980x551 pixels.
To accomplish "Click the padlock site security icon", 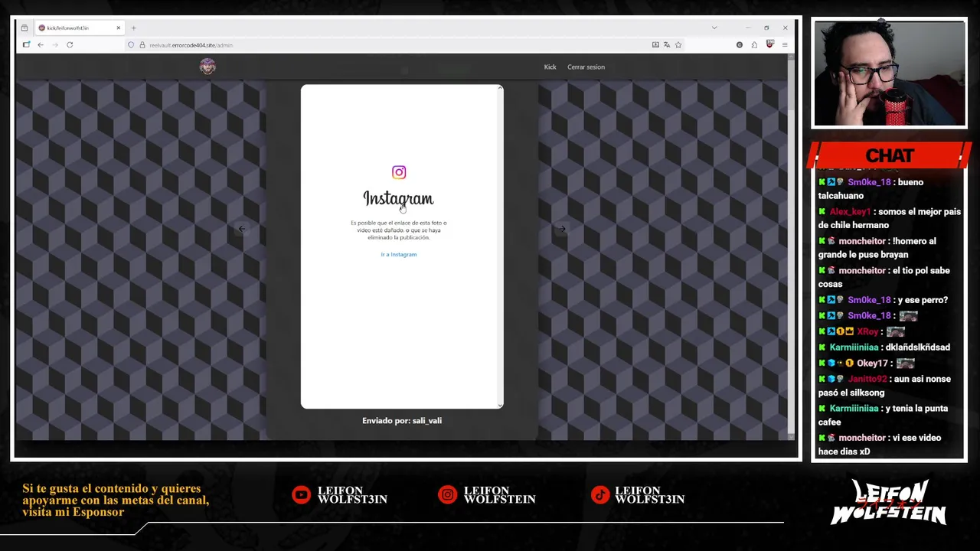I will point(142,45).
